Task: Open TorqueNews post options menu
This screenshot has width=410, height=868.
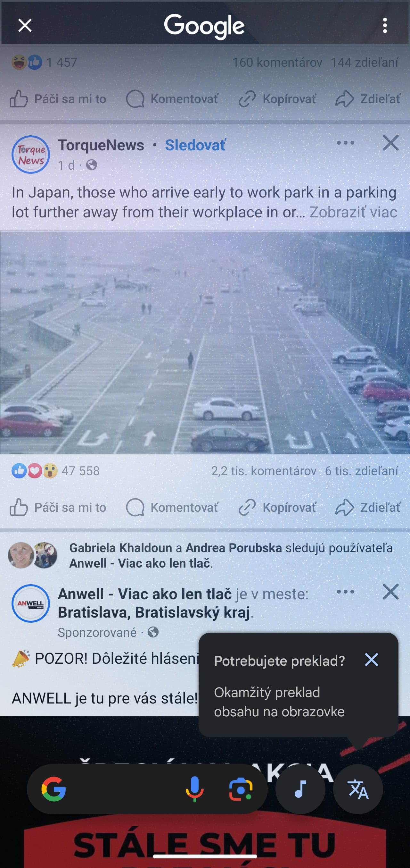Action: 345,143
